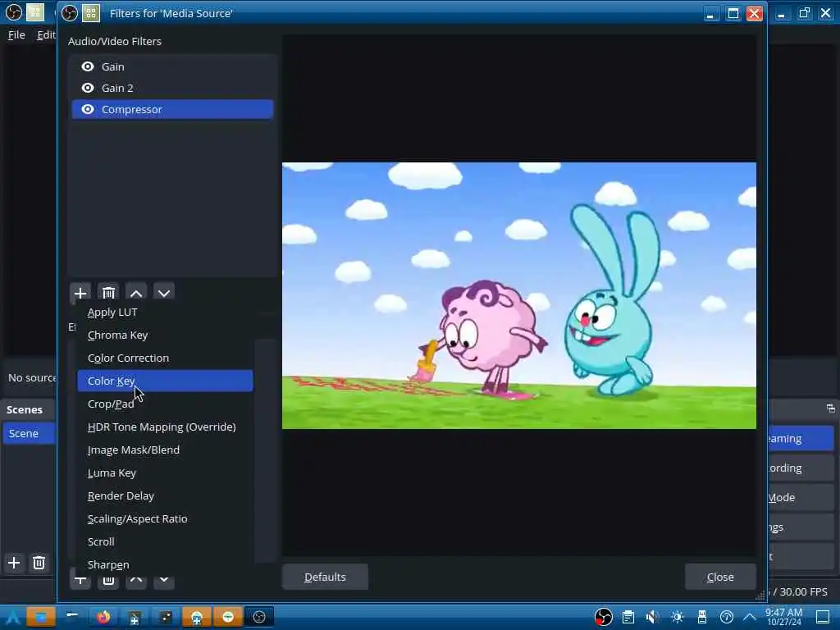840x630 pixels.
Task: Choose Scroll from the filter menu
Action: click(165, 541)
